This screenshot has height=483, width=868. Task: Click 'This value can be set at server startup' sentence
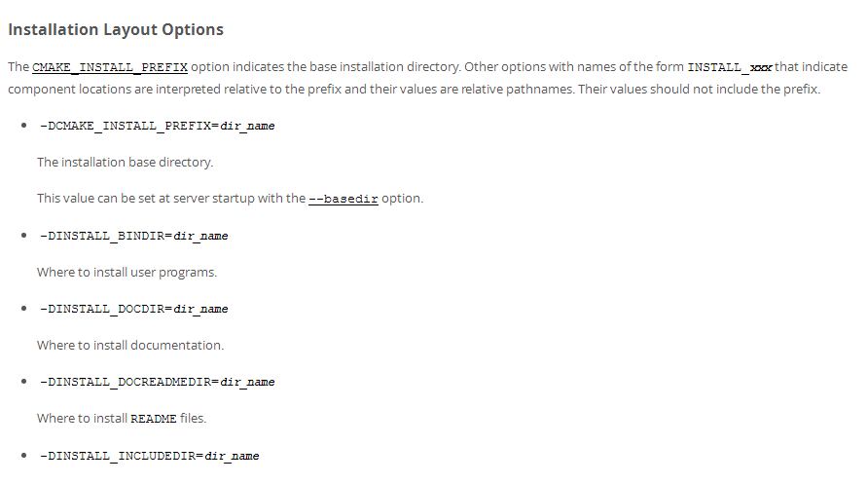pos(231,199)
